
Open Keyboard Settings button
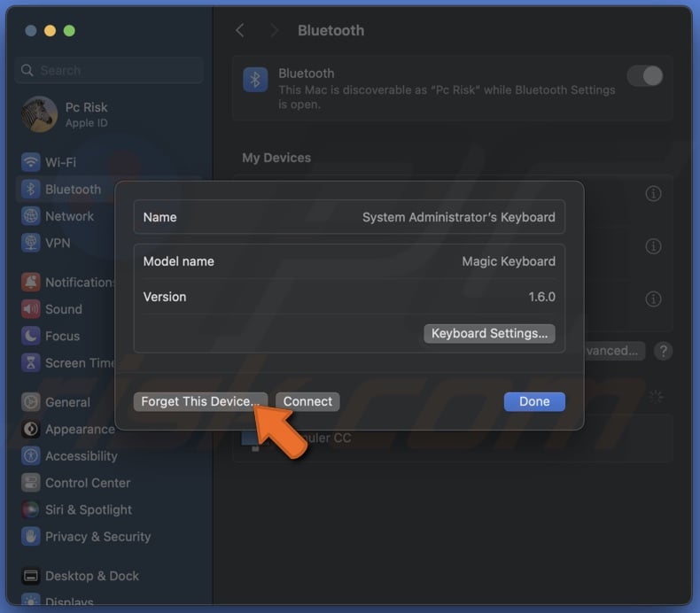[x=489, y=333]
